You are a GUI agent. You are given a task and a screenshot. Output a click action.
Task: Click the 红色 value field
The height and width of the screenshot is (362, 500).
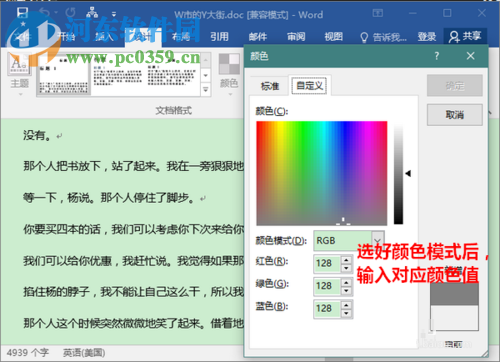[327, 263]
